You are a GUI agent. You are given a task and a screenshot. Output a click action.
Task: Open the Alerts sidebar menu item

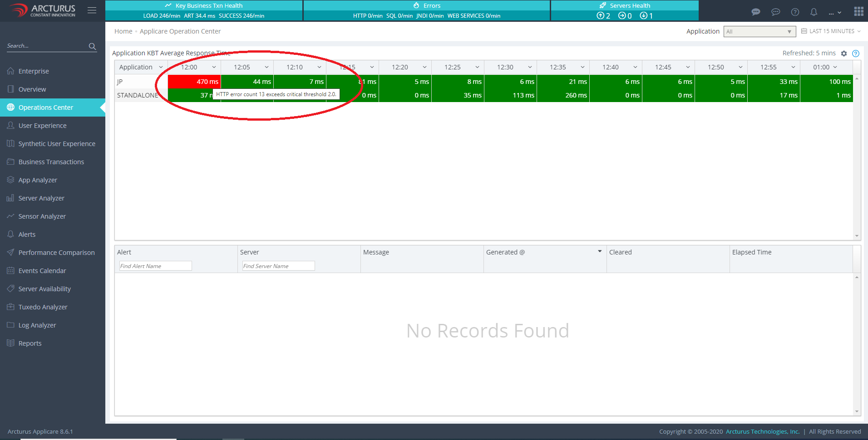pyautogui.click(x=27, y=235)
